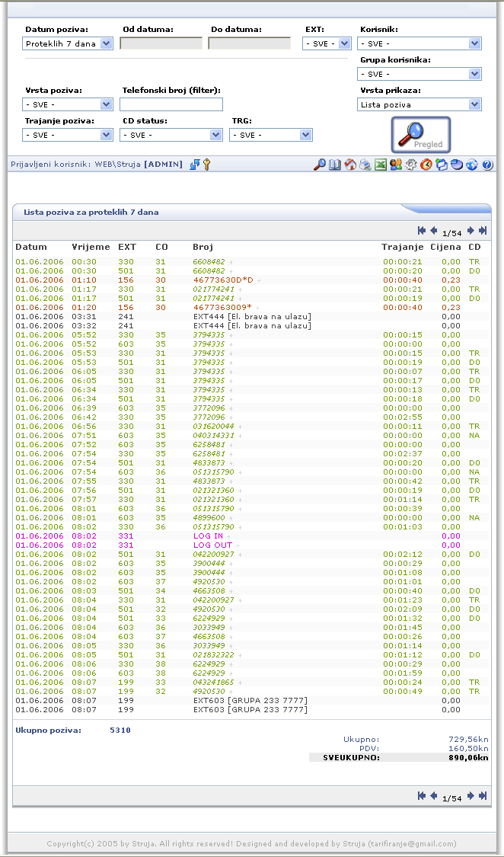
Task: Click phone number 4899600
Action: (209, 517)
